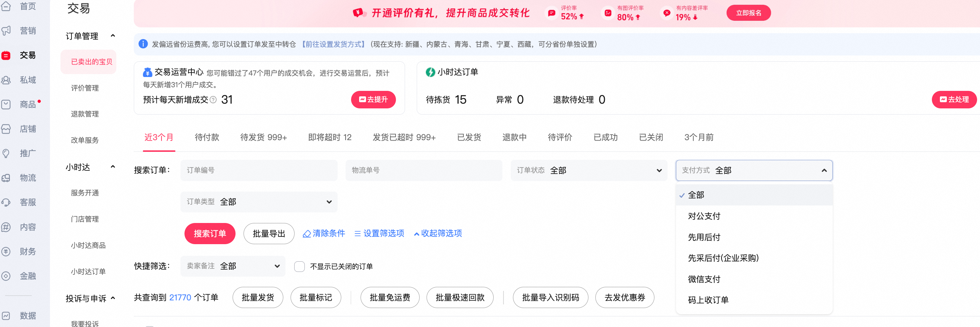Click the 客服 headset icon
980x327 pixels.
coord(6,203)
